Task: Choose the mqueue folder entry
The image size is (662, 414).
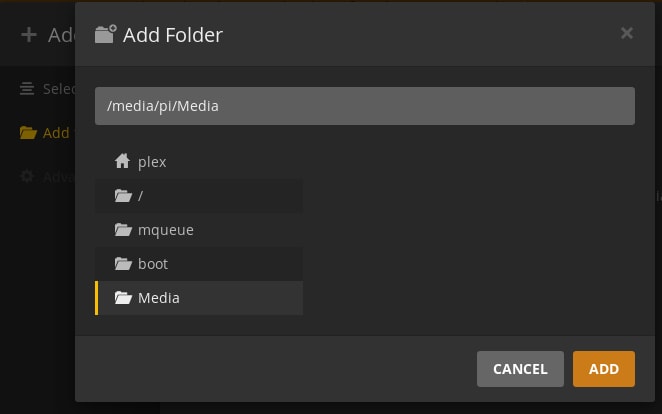Action: pyautogui.click(x=199, y=230)
